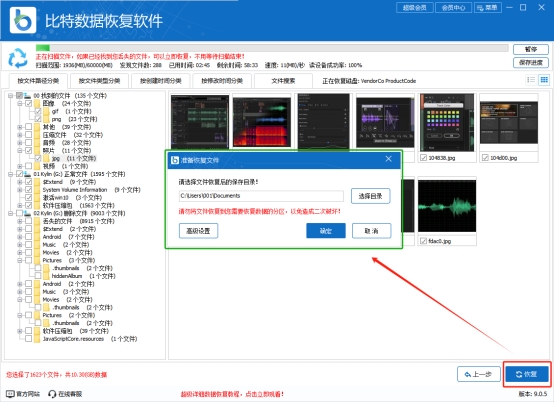Check the Music (3 files) checkbox
554x402 pixels.
29,291
